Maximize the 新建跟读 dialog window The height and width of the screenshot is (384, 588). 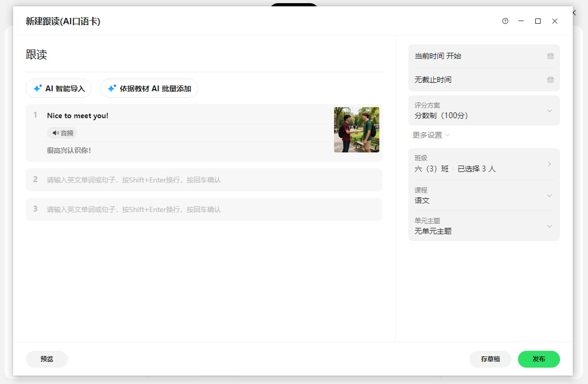pyautogui.click(x=538, y=21)
